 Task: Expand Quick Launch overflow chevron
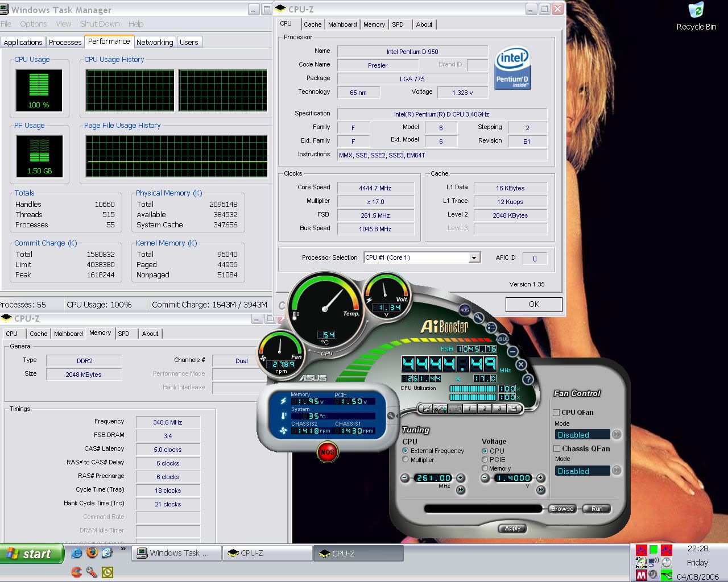tap(123, 549)
